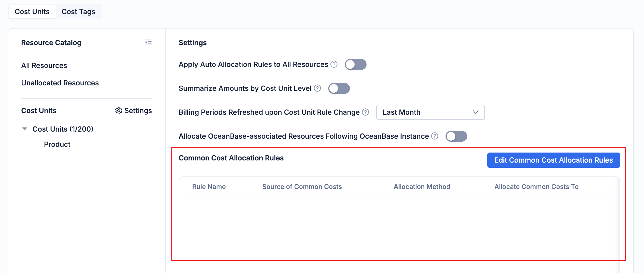
Task: Switch to the Cost Units tab
Action: [32, 12]
